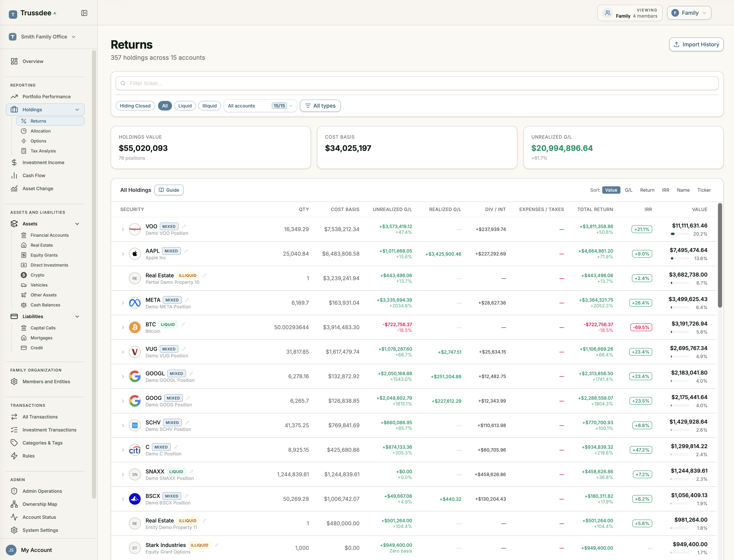The height and width of the screenshot is (560, 734).
Task: Open the Admin Operations shield icon
Action: 14,491
